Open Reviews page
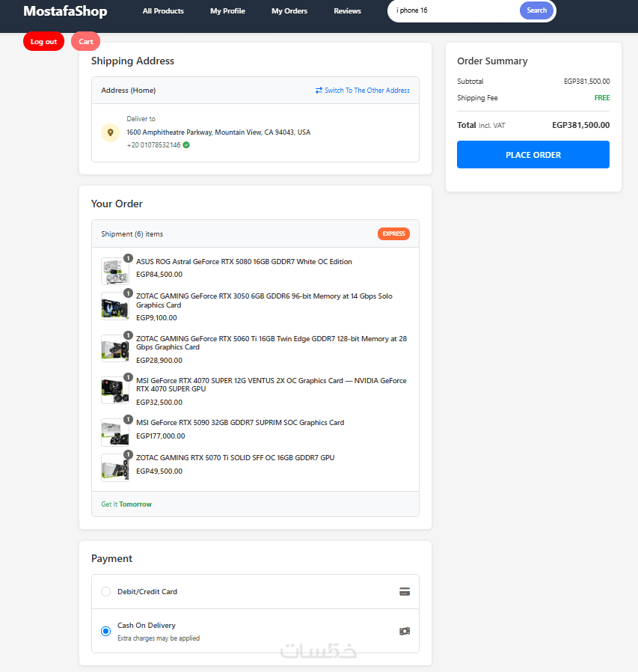The height and width of the screenshot is (672, 638). 348,11
